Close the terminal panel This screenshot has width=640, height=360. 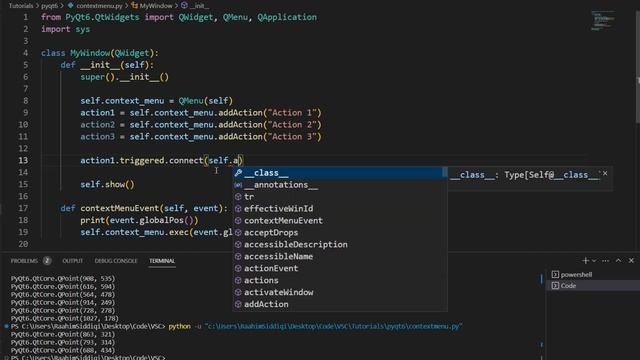point(631,260)
